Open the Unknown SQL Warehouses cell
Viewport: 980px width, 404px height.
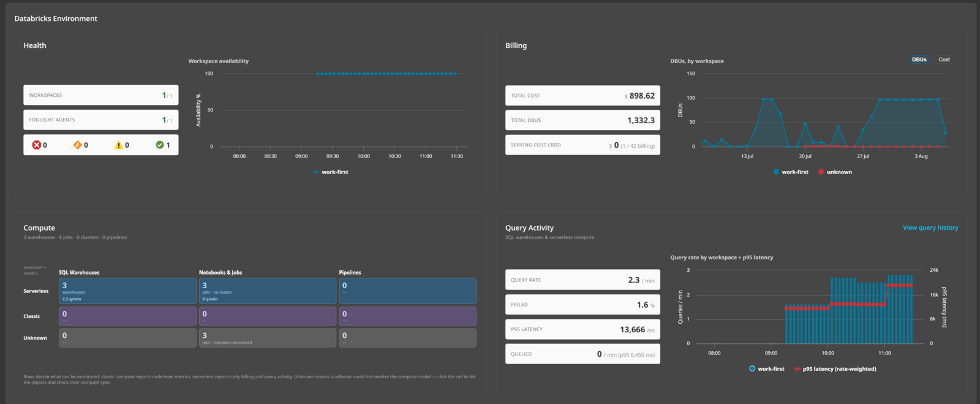(x=127, y=338)
